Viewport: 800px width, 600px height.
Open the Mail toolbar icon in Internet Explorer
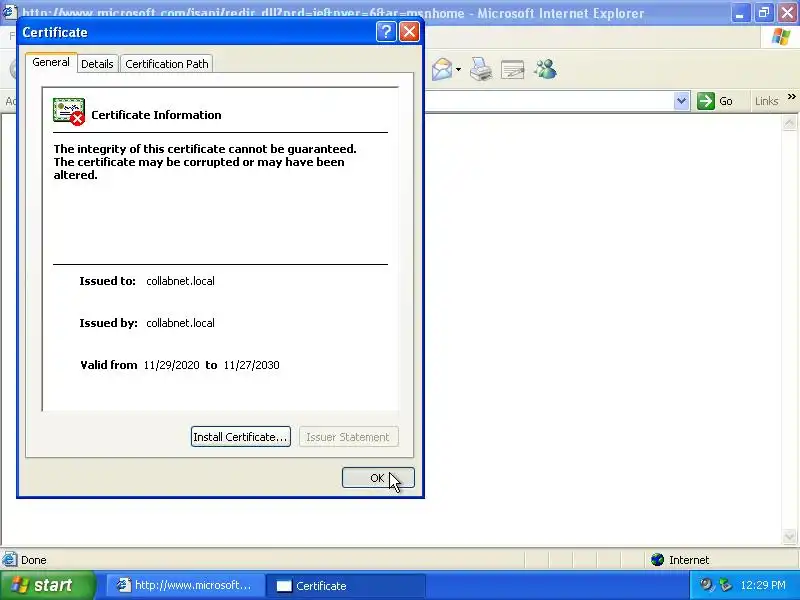click(442, 69)
